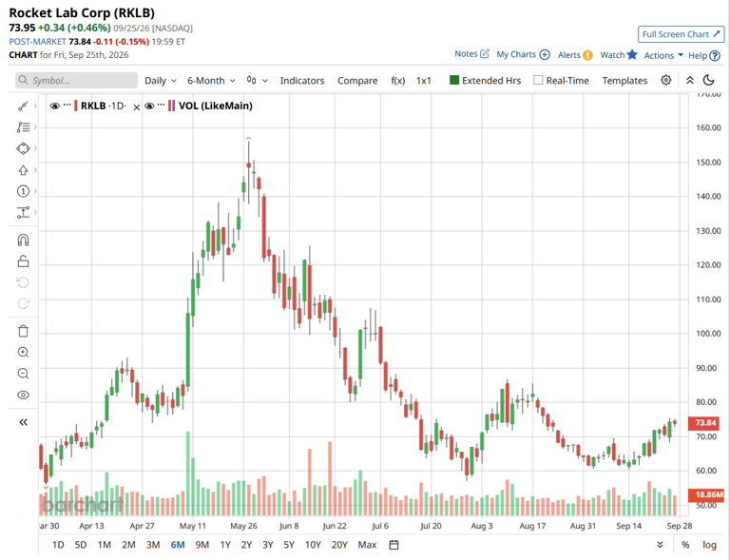Select the 1Y range tab

pos(225,545)
